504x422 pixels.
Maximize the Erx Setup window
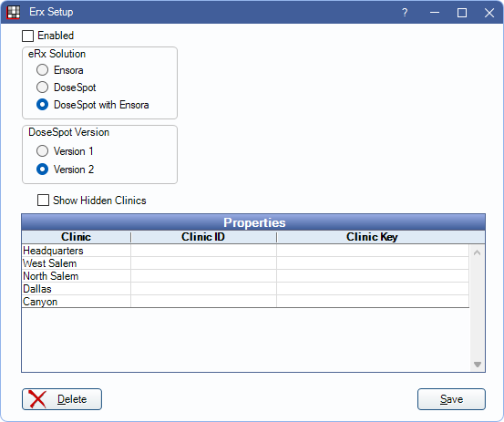(462, 13)
